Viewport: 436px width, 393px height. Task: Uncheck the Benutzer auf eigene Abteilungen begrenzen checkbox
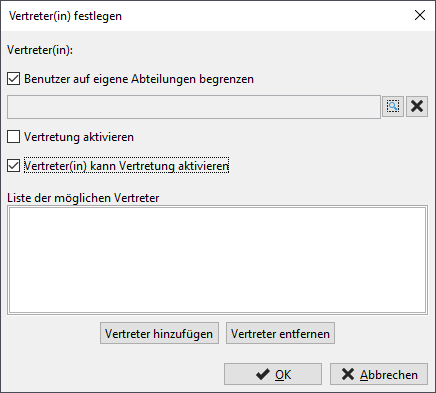coord(13,79)
